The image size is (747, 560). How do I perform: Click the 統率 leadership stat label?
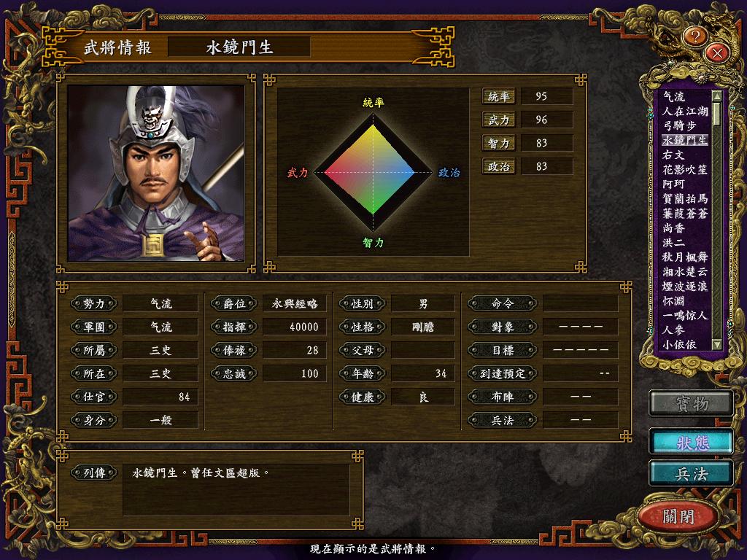point(499,97)
